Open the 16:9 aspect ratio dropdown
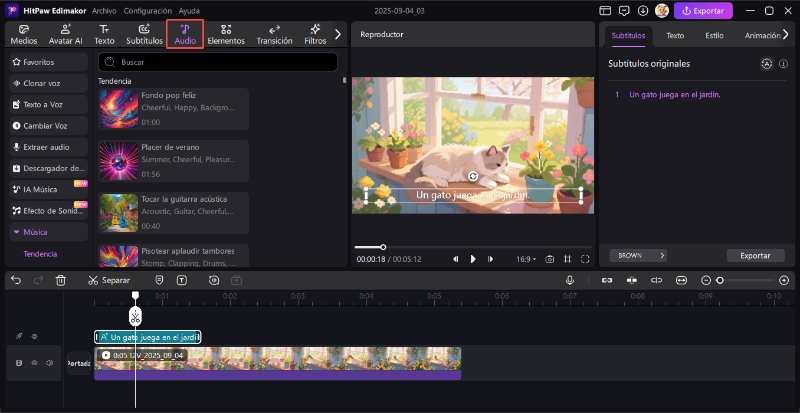800x413 pixels. click(525, 259)
